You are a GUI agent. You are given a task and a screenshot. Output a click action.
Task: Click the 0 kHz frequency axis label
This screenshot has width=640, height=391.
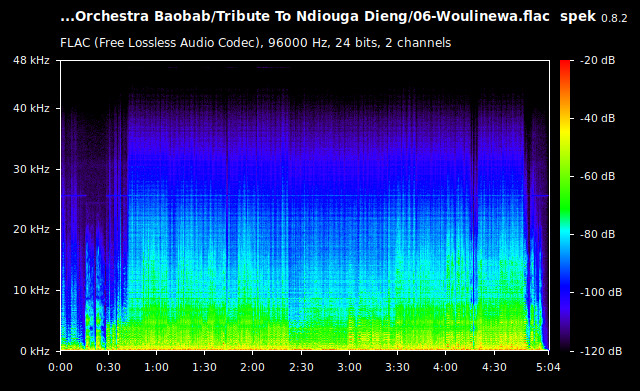point(34,351)
